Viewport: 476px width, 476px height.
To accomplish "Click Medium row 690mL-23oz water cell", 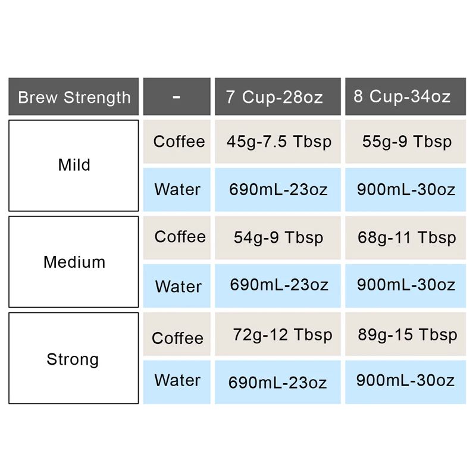I will 278,286.
